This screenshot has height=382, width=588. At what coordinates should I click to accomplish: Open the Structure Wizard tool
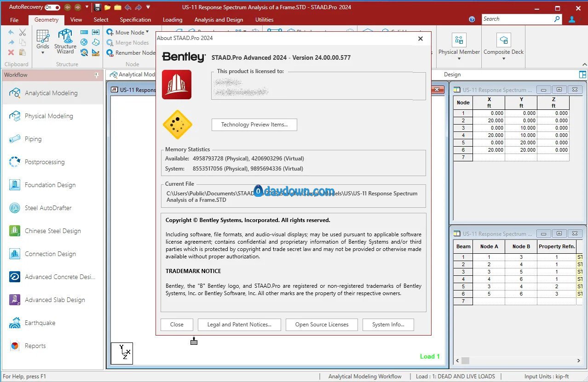tap(65, 41)
